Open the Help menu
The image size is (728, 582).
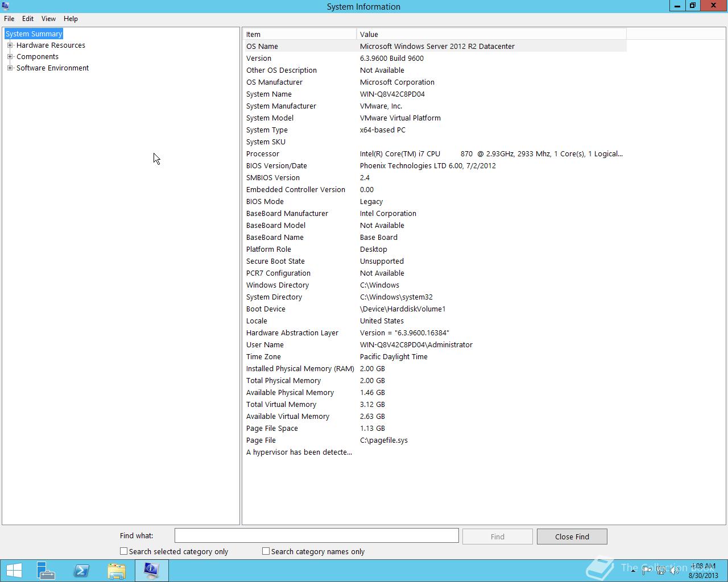coord(71,19)
